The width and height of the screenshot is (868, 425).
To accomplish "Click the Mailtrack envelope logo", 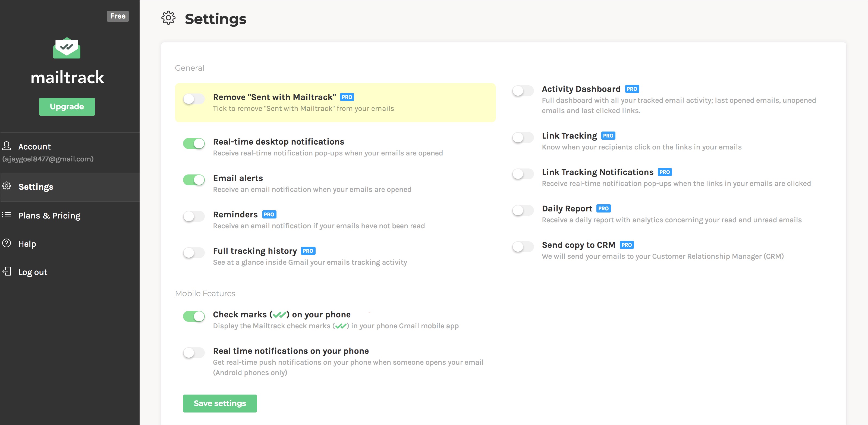I will point(67,48).
